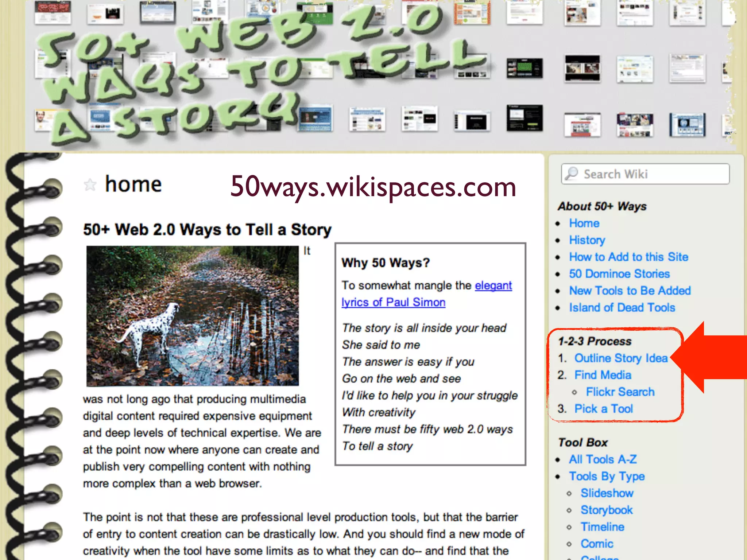Open the Timeline tool type
Viewport: 747px width, 560px height.
pyautogui.click(x=602, y=526)
